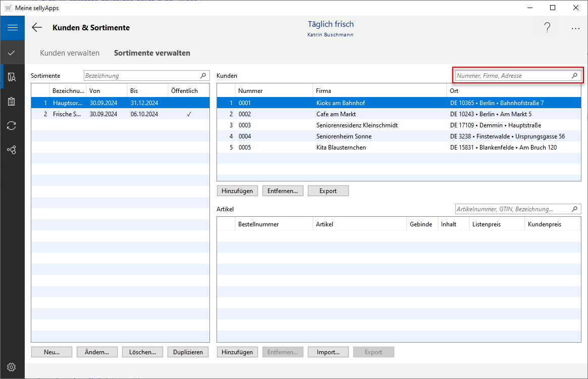Click the sync arrows sidebar icon
The height and width of the screenshot is (379, 588).
[12, 126]
